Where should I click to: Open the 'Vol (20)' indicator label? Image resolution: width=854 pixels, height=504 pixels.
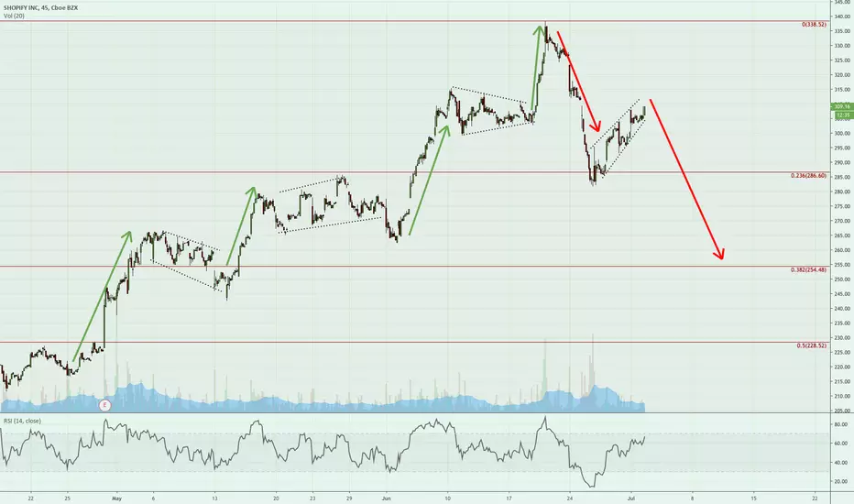(14, 16)
